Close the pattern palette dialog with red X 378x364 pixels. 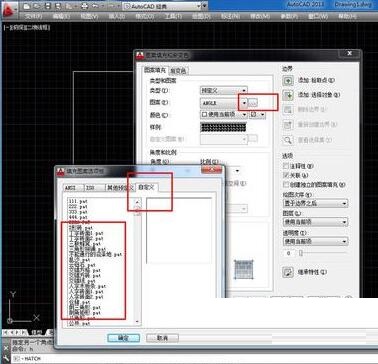click(211, 170)
